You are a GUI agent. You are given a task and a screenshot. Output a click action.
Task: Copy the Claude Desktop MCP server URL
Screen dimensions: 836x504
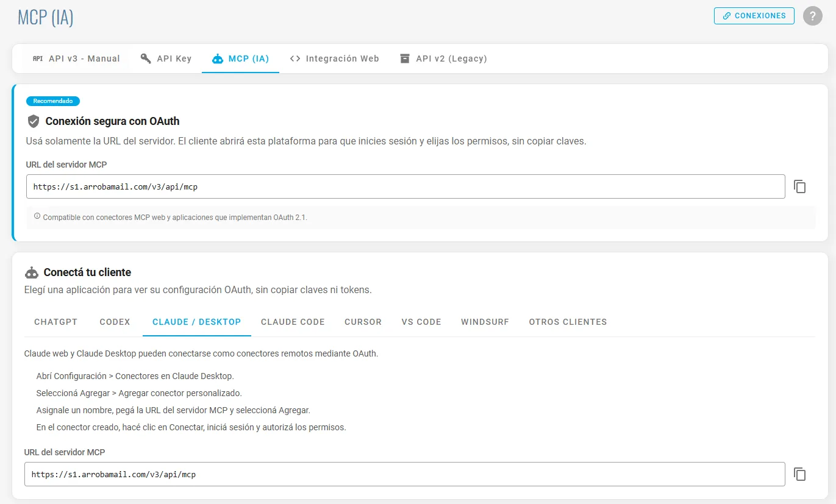pos(800,474)
